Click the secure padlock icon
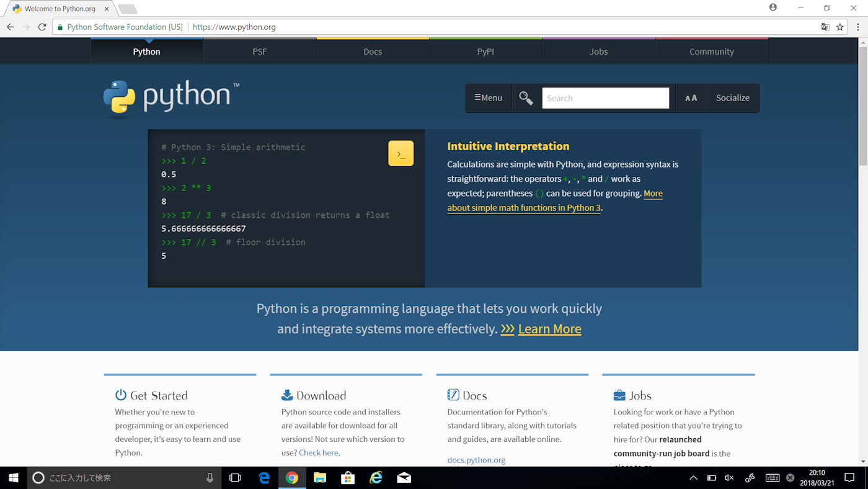This screenshot has width=868, height=489. click(60, 27)
